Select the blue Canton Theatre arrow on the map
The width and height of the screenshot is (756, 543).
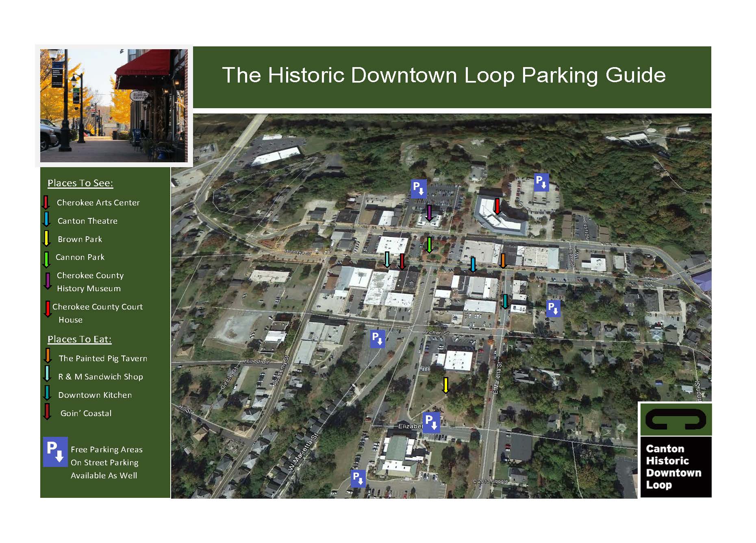tap(473, 264)
